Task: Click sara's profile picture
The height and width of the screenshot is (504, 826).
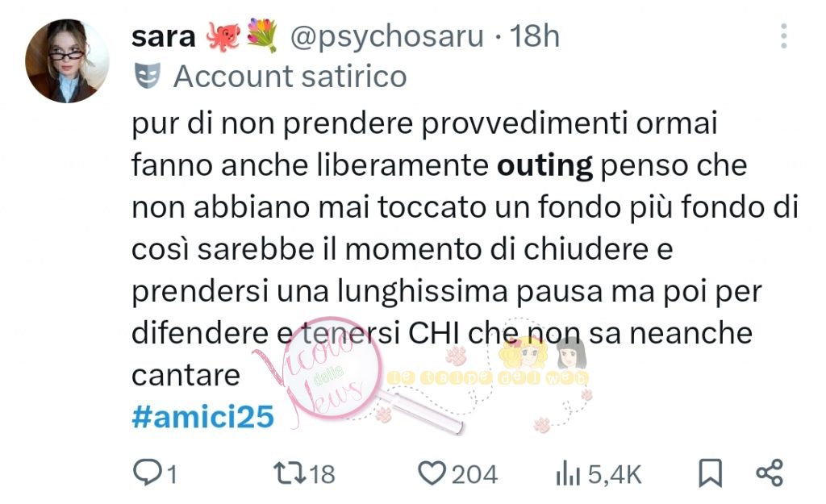Action: coord(67,61)
